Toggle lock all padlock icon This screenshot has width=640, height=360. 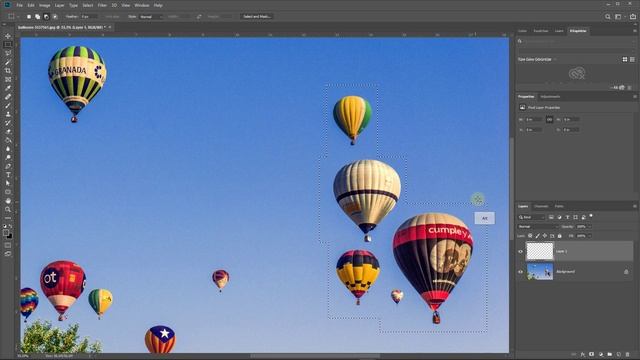[560, 236]
